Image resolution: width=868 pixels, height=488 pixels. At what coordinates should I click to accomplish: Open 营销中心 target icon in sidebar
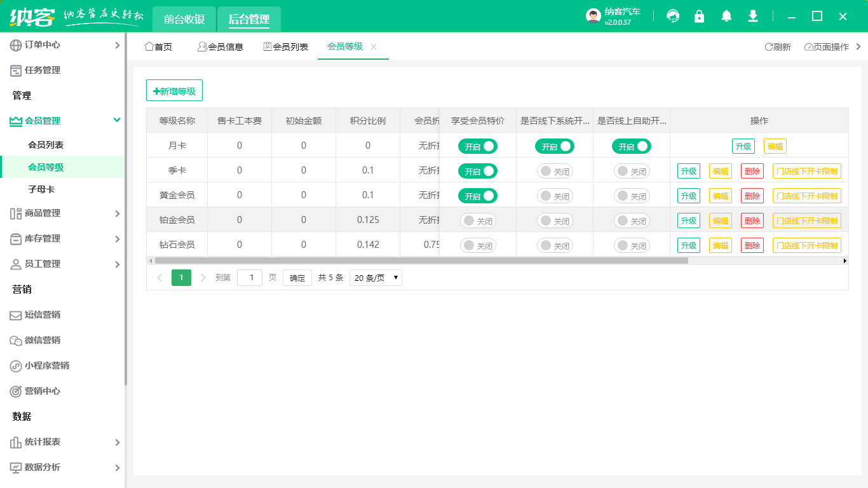point(16,391)
